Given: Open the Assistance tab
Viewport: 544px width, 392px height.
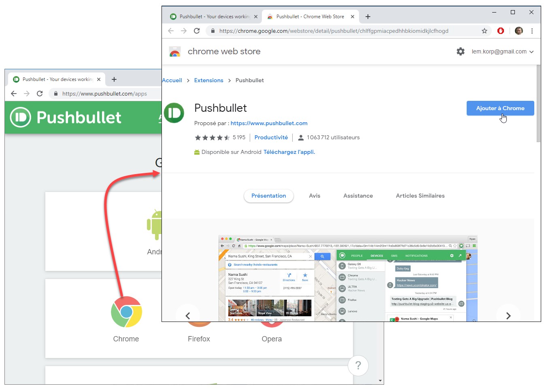Looking at the screenshot, I should (358, 196).
